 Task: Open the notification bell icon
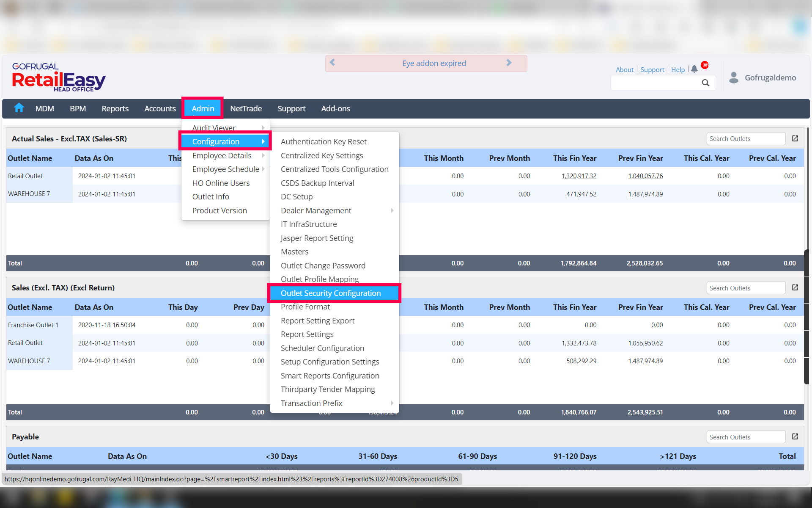tap(694, 69)
